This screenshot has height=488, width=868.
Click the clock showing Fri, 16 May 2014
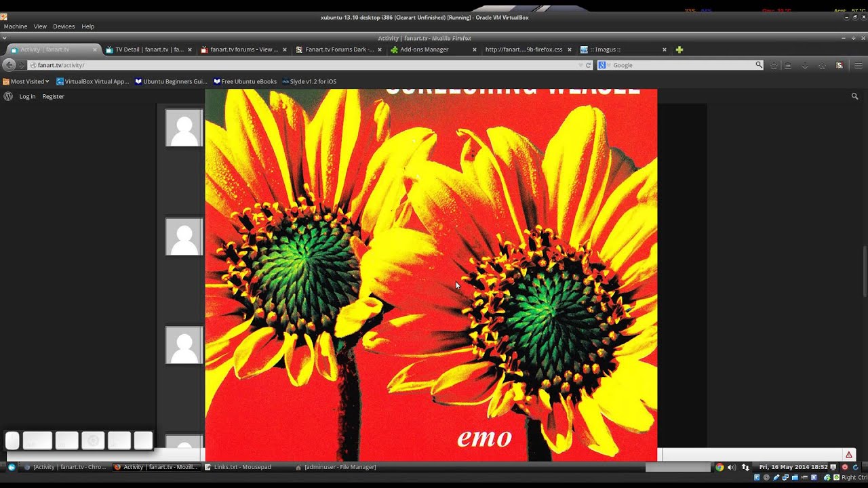(793, 467)
